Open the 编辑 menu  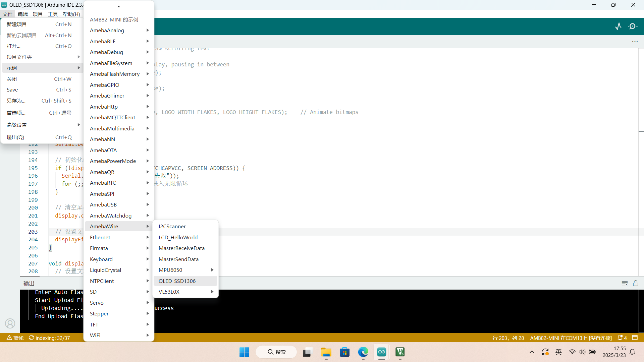tap(22, 14)
